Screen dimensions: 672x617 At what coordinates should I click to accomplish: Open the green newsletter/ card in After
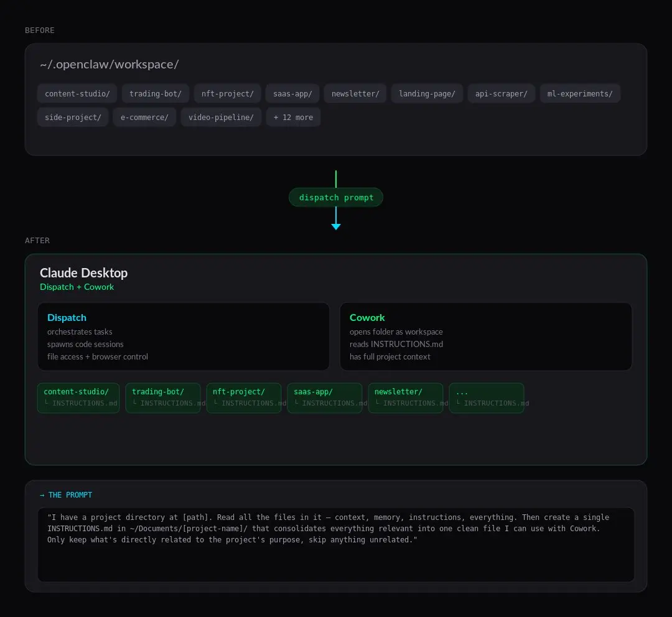pos(406,398)
